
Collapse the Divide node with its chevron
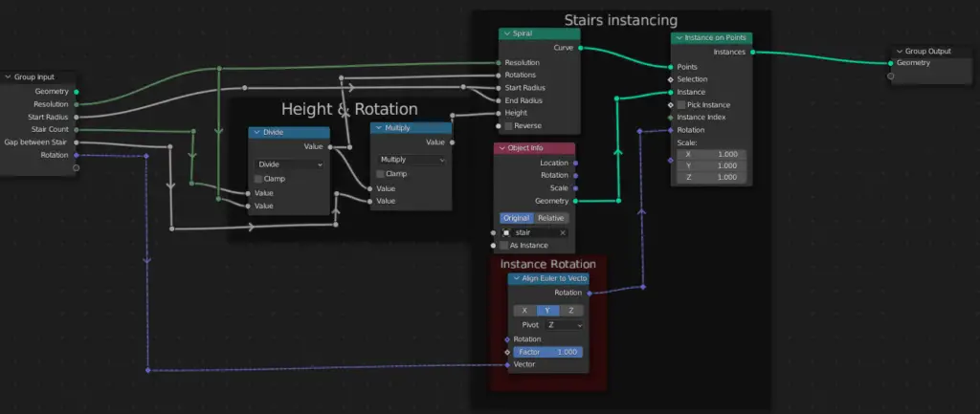256,132
